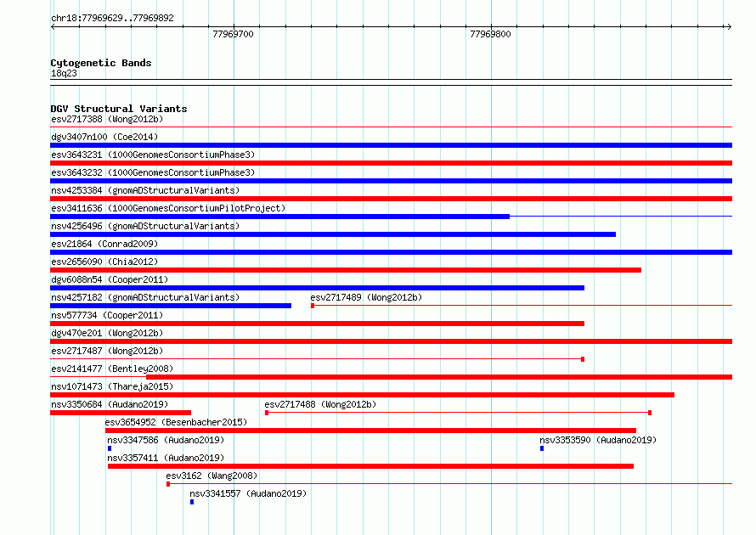756x535 pixels.
Task: Select the esv2717487 (Wong2012b) label
Action: [x=107, y=351]
